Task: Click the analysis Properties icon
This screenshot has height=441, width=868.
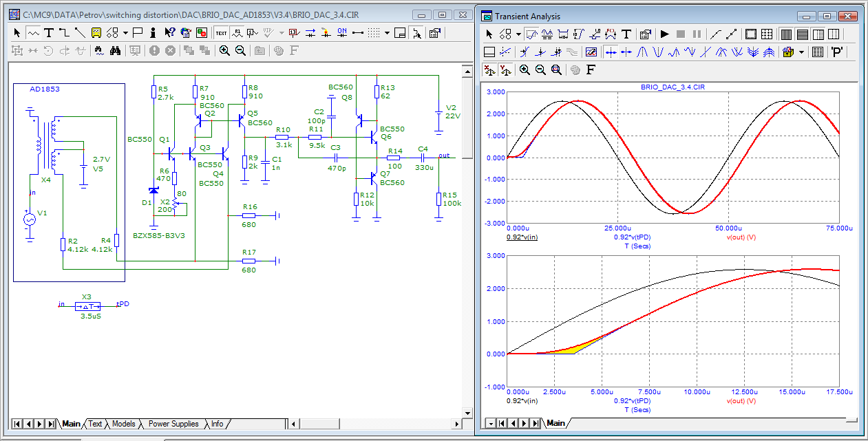Action: (x=645, y=34)
